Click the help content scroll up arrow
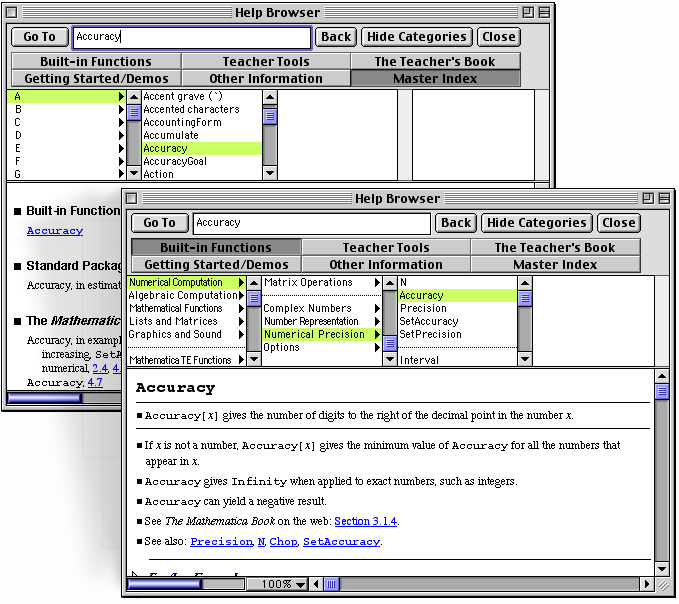679x604 pixels. click(662, 375)
